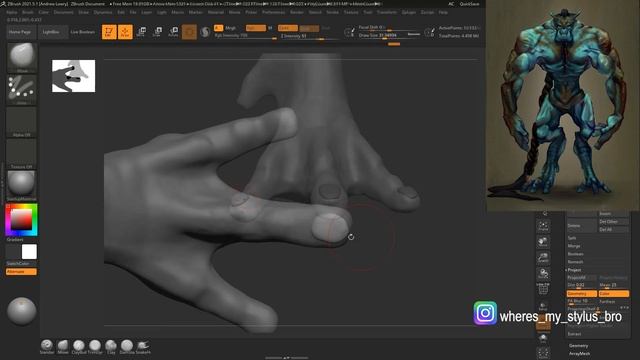Screen dimensions: 640x360
Task: Click the hand reference thumbnail
Action: pos(73,76)
